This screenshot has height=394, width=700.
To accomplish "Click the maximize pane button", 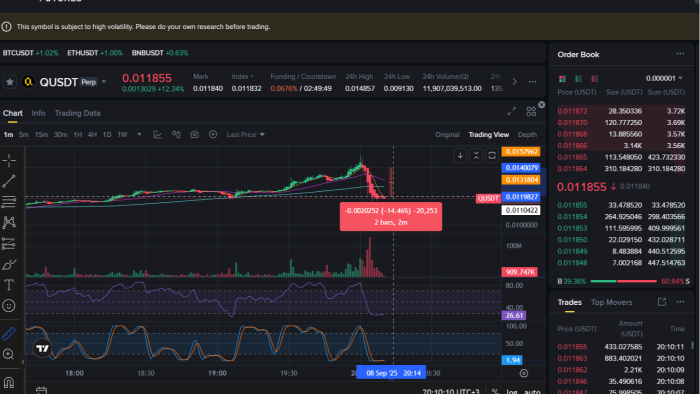I will click(492, 155).
